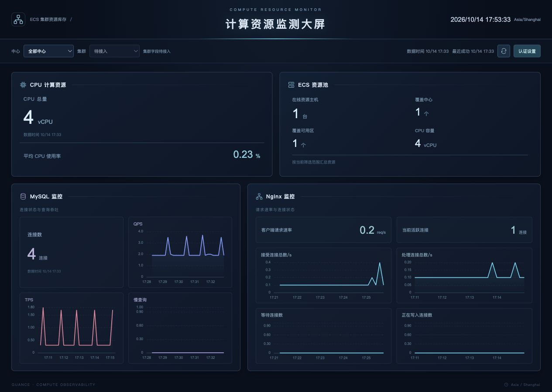This screenshot has width=552, height=392.
Task: Click the 当前活跃连接 label
Action: (x=415, y=230)
